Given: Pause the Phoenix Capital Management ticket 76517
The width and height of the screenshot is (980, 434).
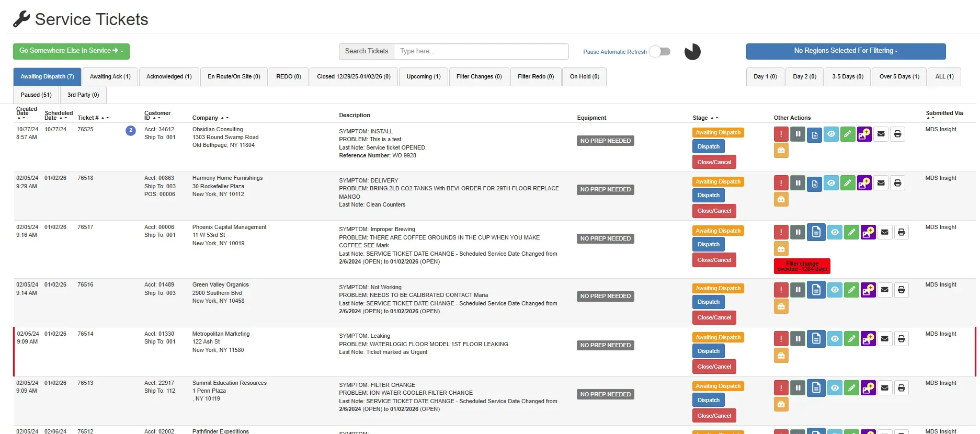Looking at the screenshot, I should (x=797, y=232).
